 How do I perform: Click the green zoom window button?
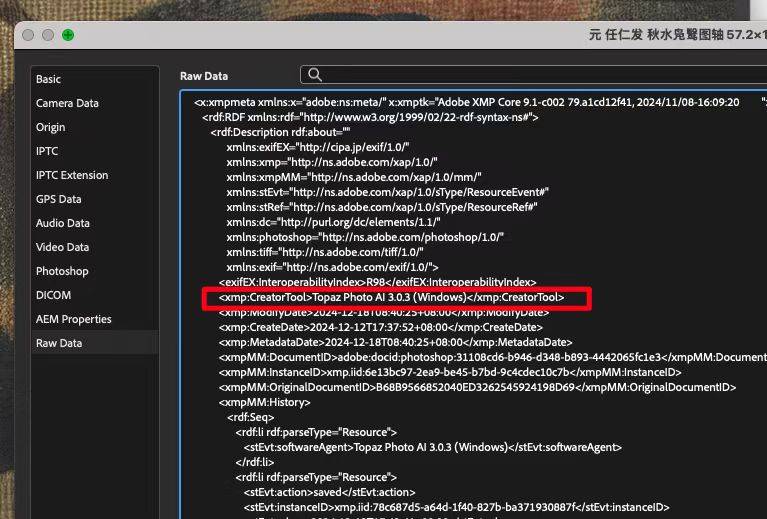tap(68, 34)
